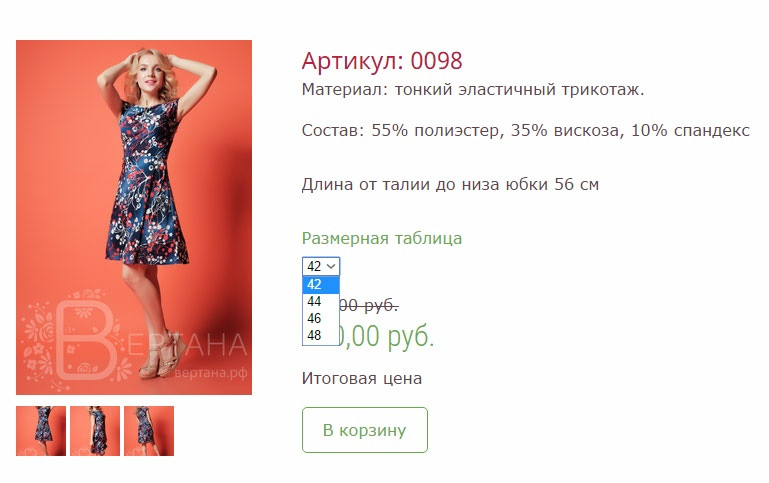
Task: Select the highlighted size 42 option
Action: tap(321, 284)
